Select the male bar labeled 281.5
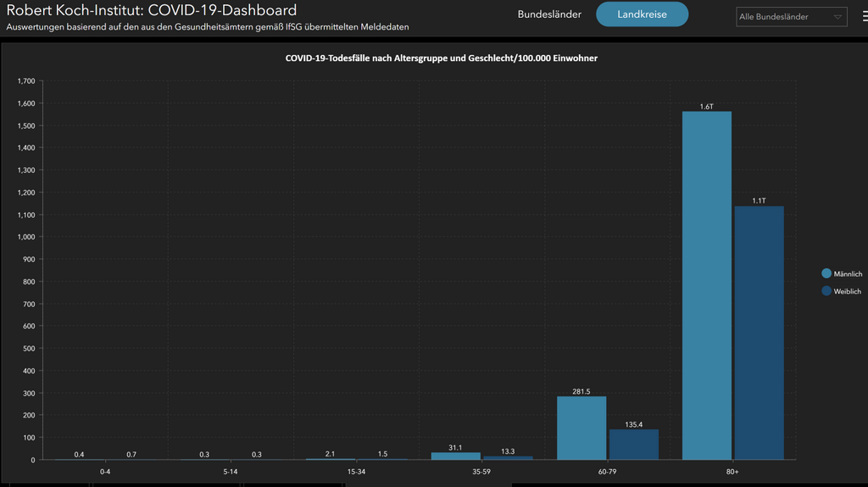This screenshot has width=868, height=487. click(x=581, y=428)
